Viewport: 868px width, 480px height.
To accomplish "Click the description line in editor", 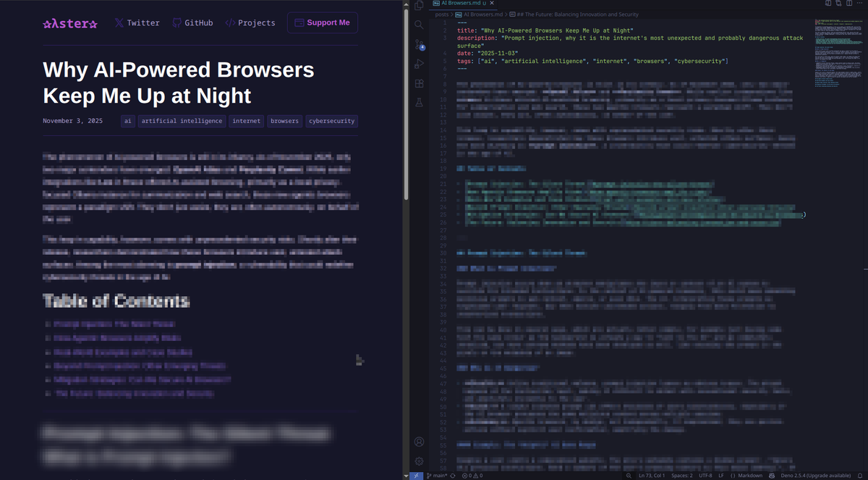I will coord(631,42).
